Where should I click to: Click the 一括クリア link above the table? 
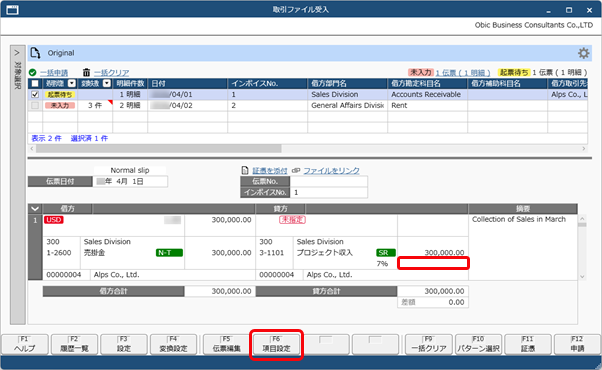click(x=112, y=73)
